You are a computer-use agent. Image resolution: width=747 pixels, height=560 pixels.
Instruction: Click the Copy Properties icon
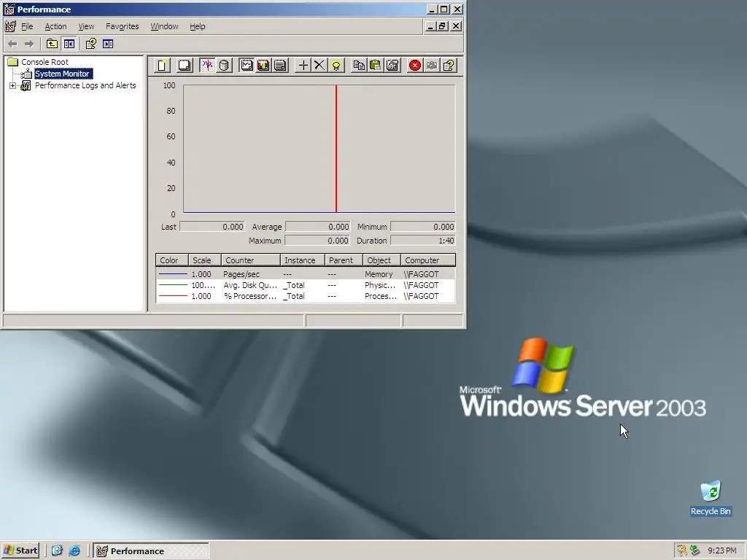[359, 65]
